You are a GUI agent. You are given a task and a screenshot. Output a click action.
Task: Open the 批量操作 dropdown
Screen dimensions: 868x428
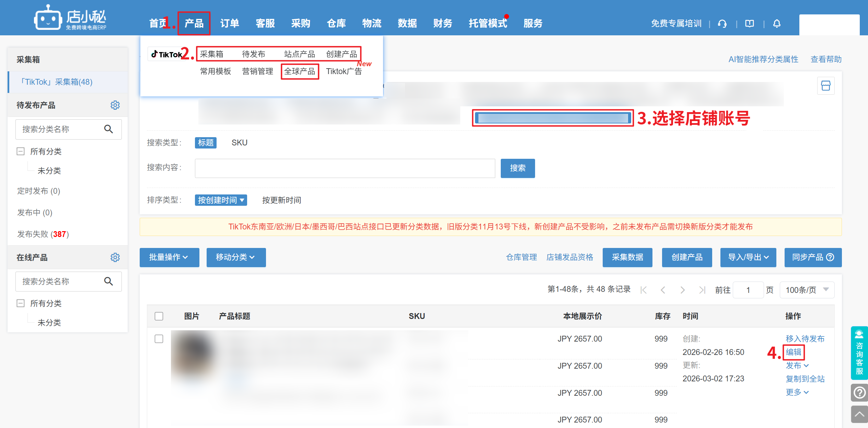pos(169,257)
